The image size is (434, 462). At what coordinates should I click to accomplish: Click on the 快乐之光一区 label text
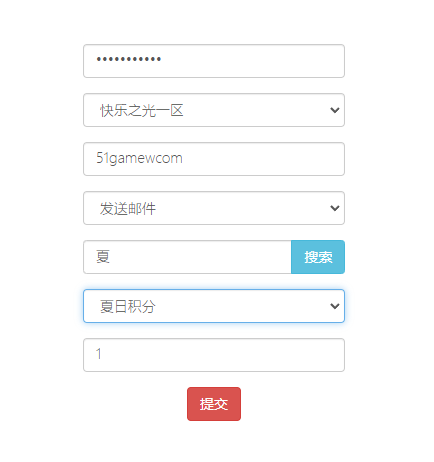tap(142, 110)
